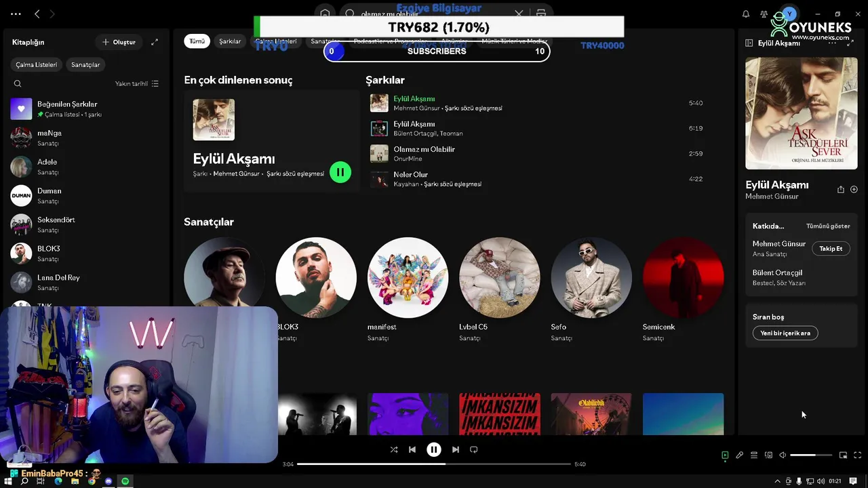The height and width of the screenshot is (488, 868).
Task: Filter library by Sanatçılar
Action: coord(85,64)
